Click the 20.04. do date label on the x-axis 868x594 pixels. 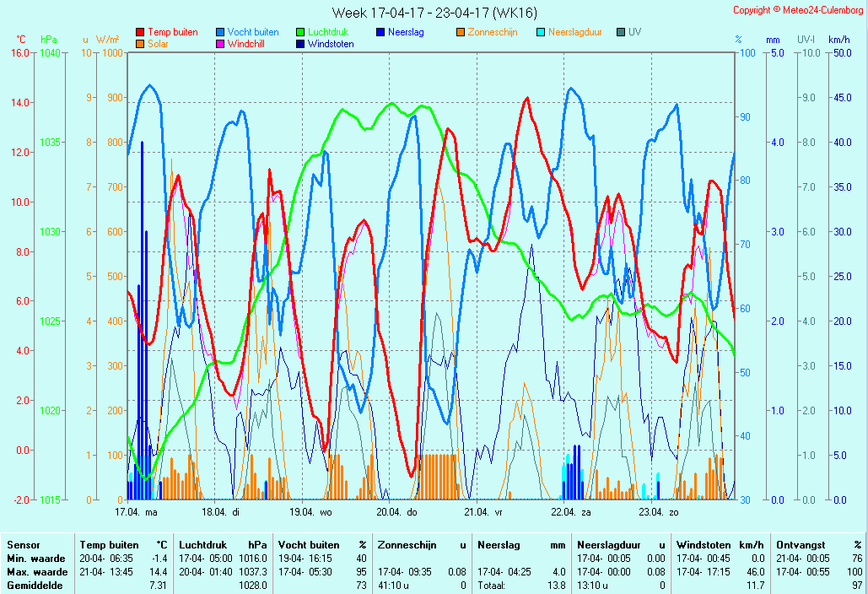396,511
